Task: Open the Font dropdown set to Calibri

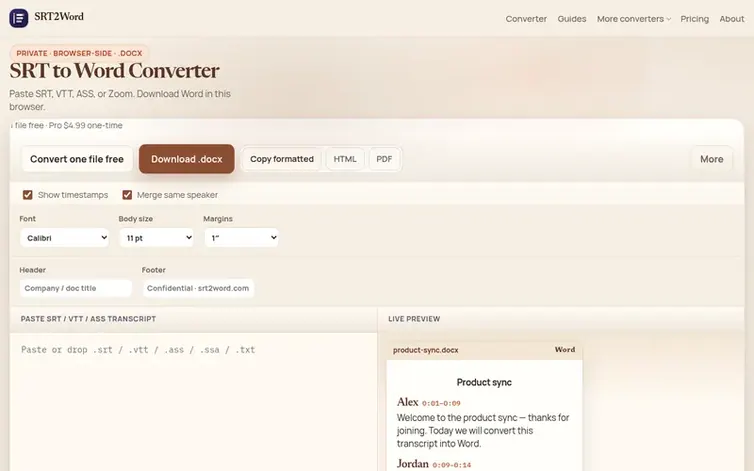Action: 64,238
